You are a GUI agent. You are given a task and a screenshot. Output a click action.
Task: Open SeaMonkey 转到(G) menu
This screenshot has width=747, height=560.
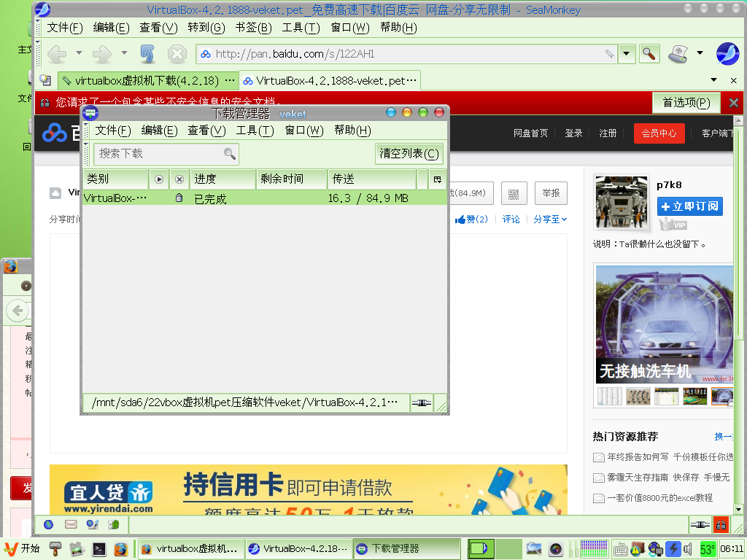coord(206,28)
